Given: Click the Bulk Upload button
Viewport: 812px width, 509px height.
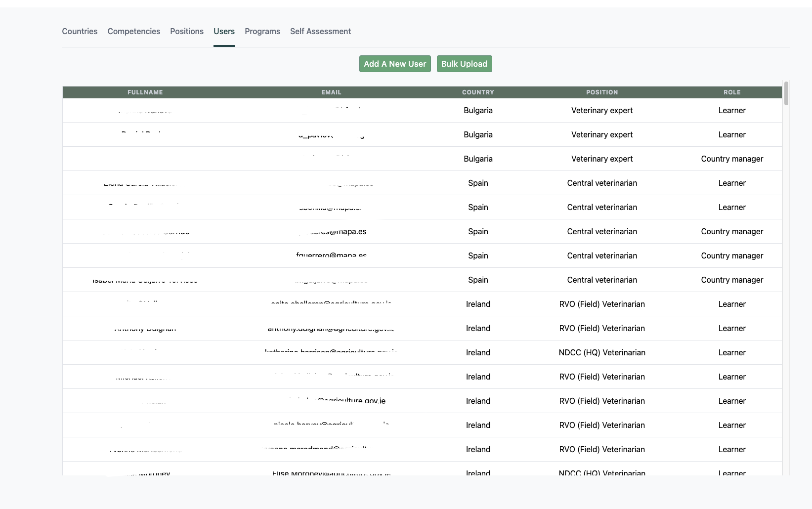Looking at the screenshot, I should tap(464, 64).
